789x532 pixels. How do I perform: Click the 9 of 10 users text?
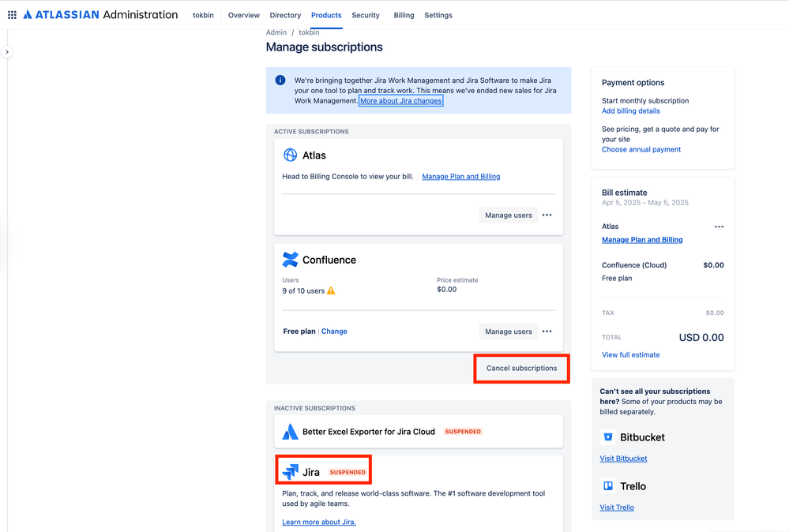303,290
